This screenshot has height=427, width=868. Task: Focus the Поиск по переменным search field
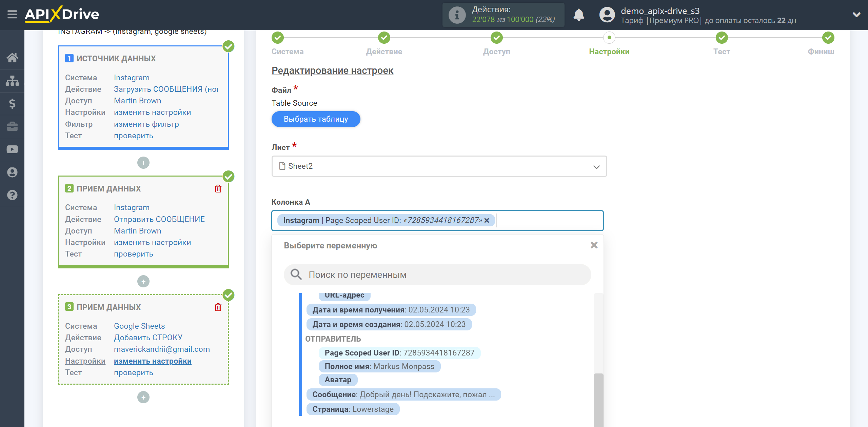tap(437, 275)
